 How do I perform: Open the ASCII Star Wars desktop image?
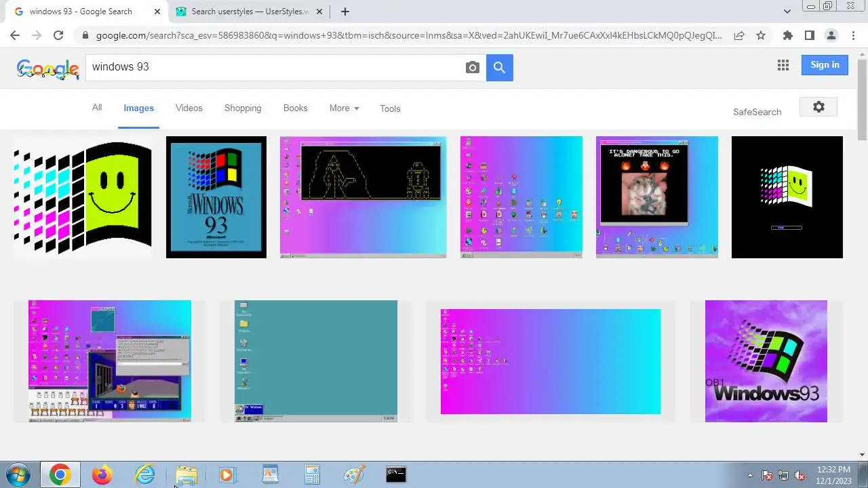363,197
